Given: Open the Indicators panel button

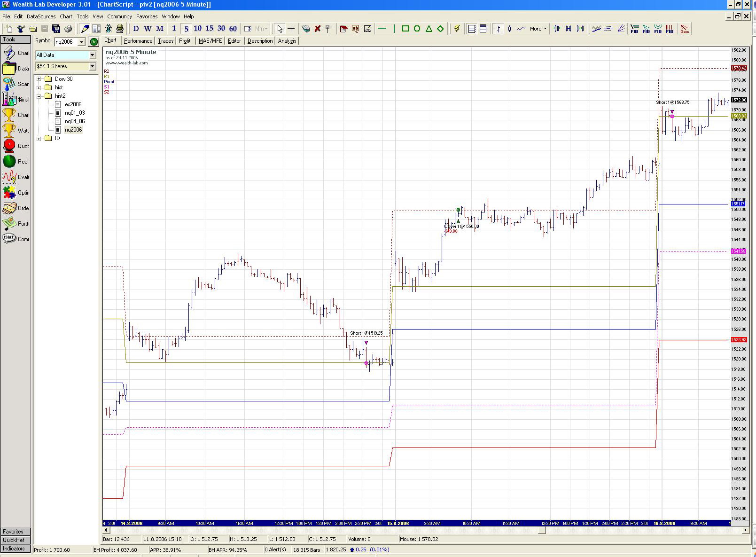Looking at the screenshot, I should point(16,549).
